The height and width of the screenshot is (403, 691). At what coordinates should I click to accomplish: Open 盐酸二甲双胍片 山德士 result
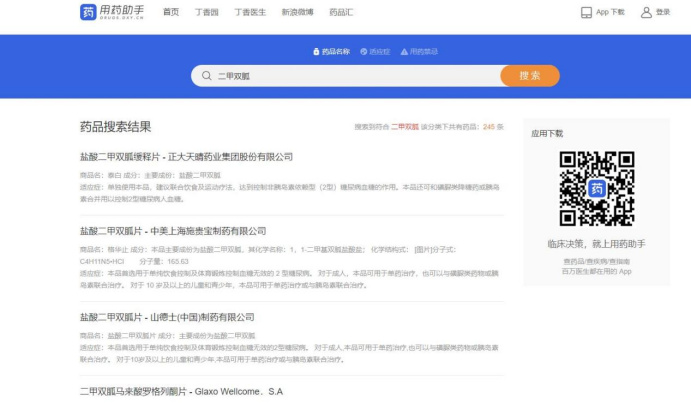(x=173, y=317)
